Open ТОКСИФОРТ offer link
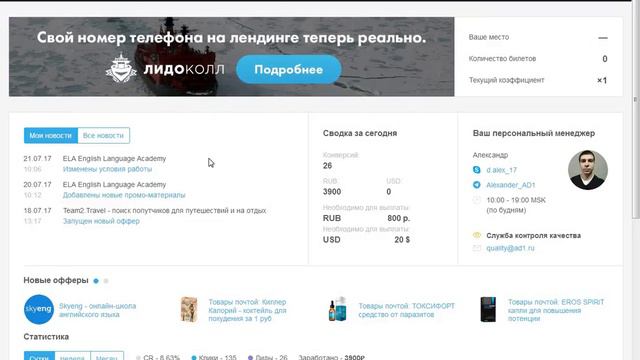Screen dimensions: 640x360 407,310
